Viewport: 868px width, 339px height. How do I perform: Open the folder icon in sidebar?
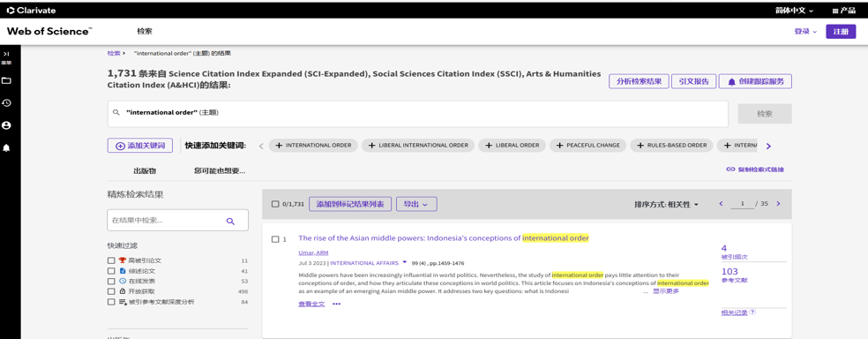tap(7, 81)
